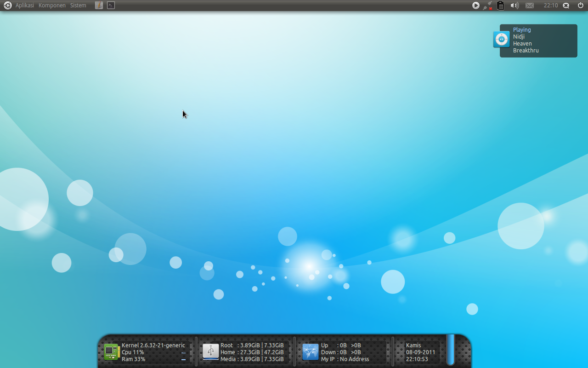Open the Komponen menu
The image size is (588, 368).
tap(52, 6)
